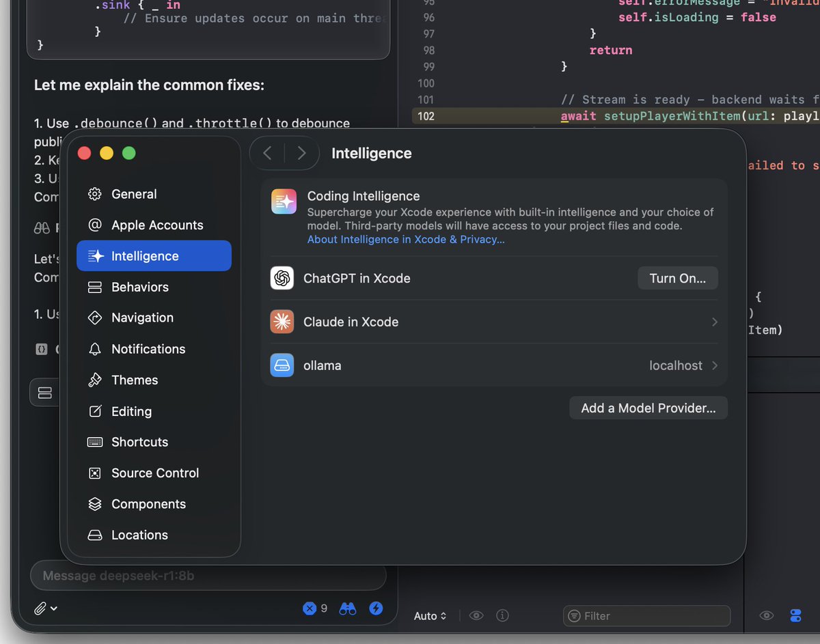Navigate forward in the settings window

(301, 153)
